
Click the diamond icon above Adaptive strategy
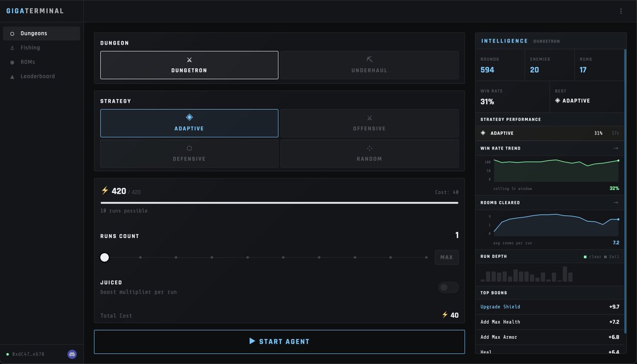click(x=190, y=117)
